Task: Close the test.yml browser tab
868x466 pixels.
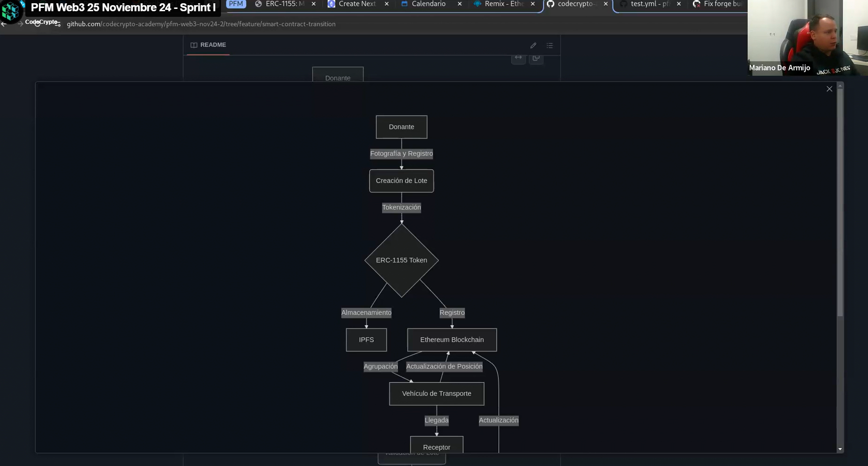Action: point(679,4)
